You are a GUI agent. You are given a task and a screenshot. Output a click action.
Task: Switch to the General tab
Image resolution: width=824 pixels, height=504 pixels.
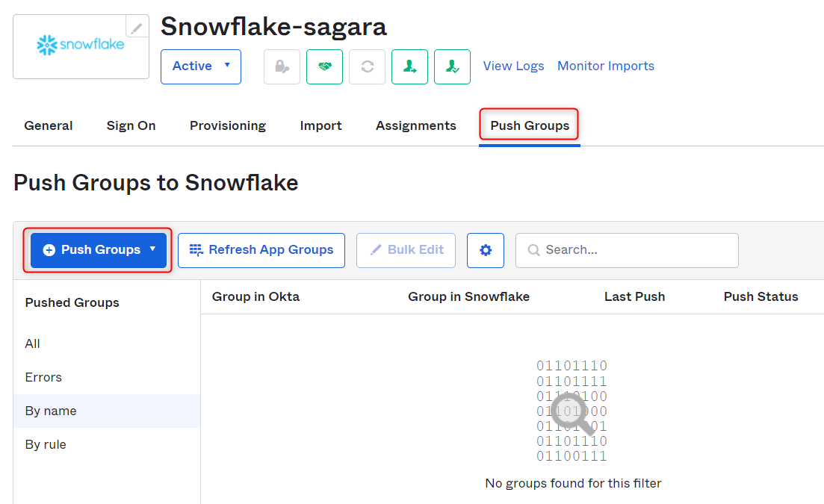pyautogui.click(x=49, y=126)
